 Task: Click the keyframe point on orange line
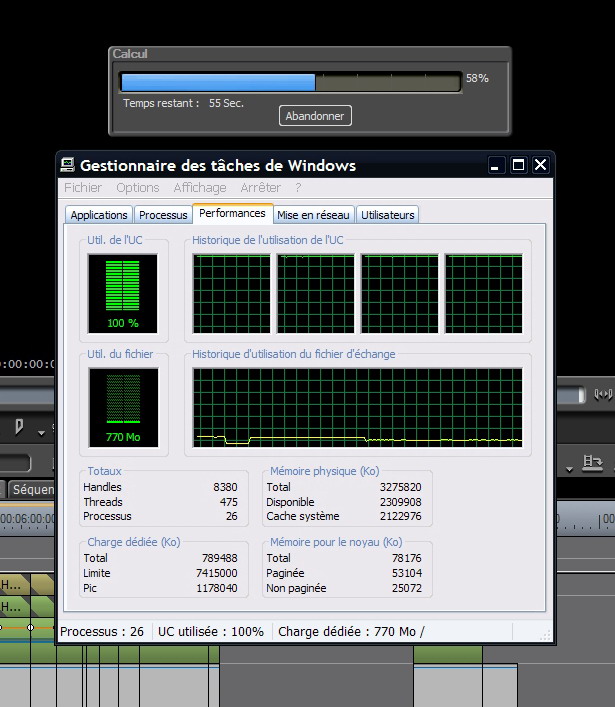tap(30, 628)
